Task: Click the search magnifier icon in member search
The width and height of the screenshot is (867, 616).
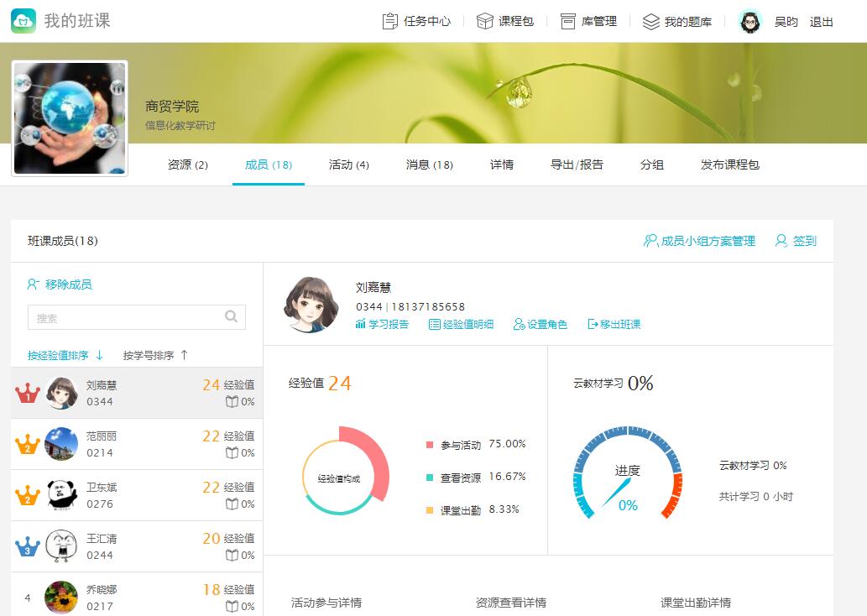Action: [x=232, y=317]
